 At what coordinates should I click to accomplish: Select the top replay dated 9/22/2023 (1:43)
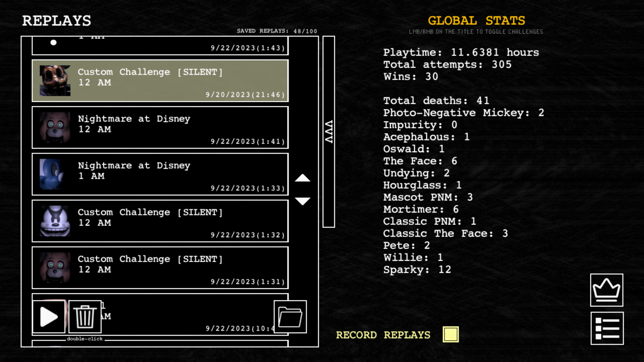160,46
